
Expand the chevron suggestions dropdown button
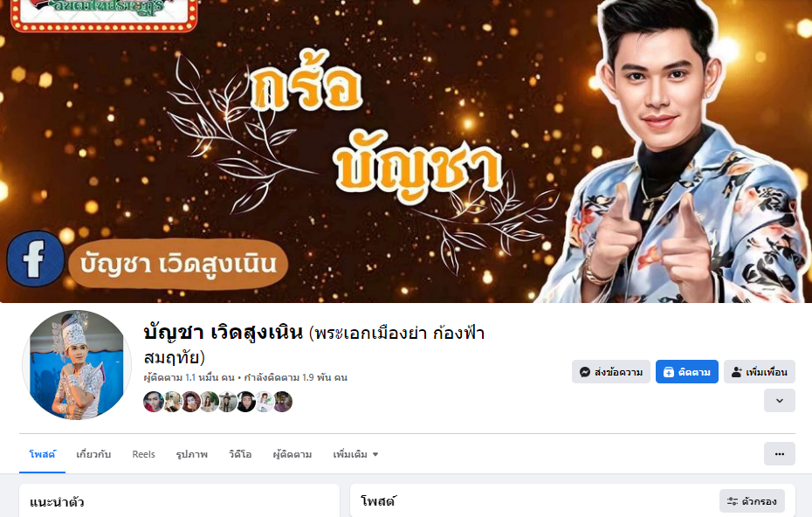click(x=780, y=401)
